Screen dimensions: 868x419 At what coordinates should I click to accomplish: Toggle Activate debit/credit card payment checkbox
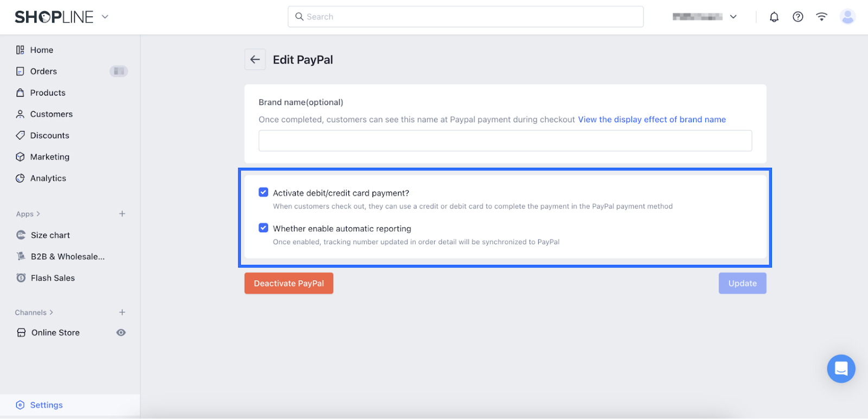264,192
